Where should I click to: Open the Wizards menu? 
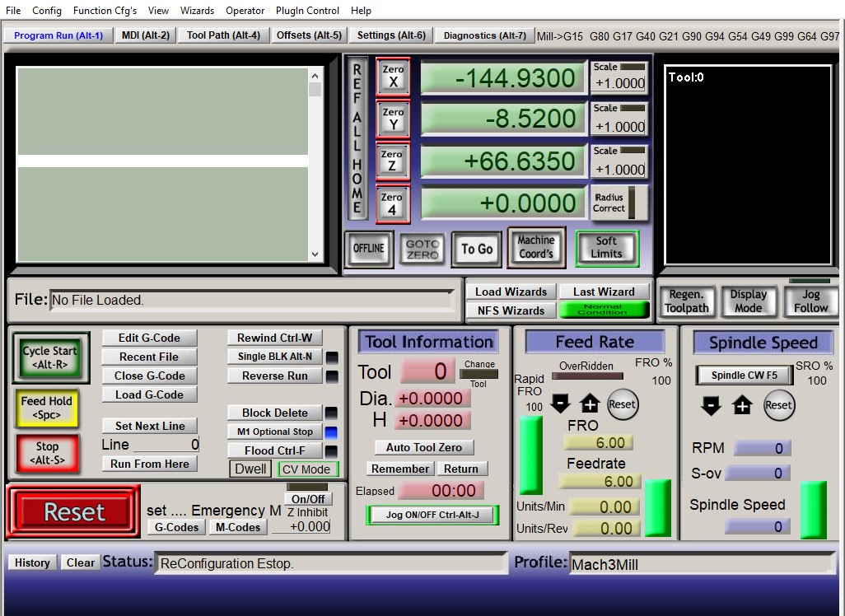click(x=197, y=10)
